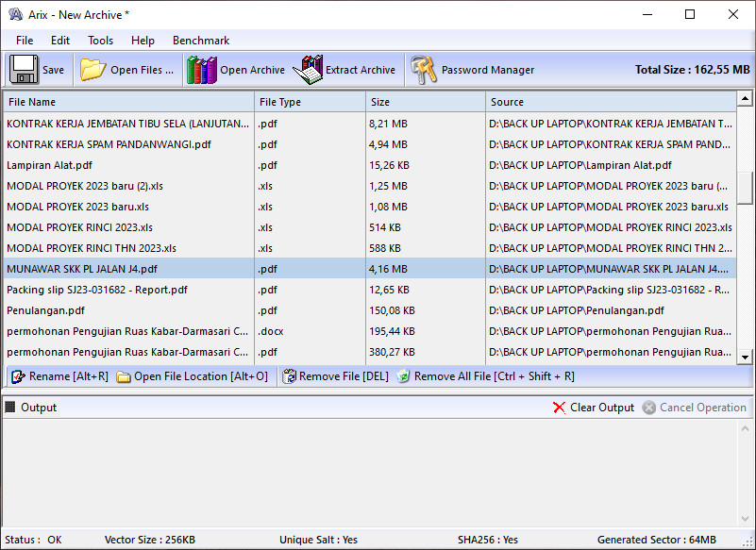Image resolution: width=756 pixels, height=550 pixels.
Task: Click the Open Files ... label
Action: (143, 70)
